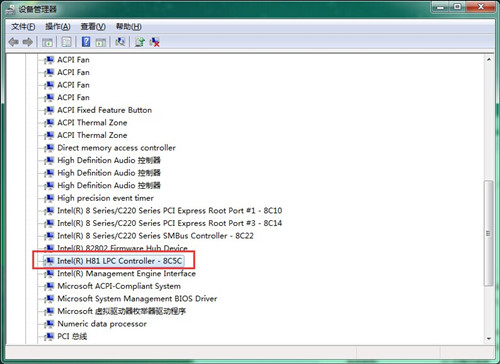Click the Update driver software icon
The image size is (500, 364).
[140, 42]
